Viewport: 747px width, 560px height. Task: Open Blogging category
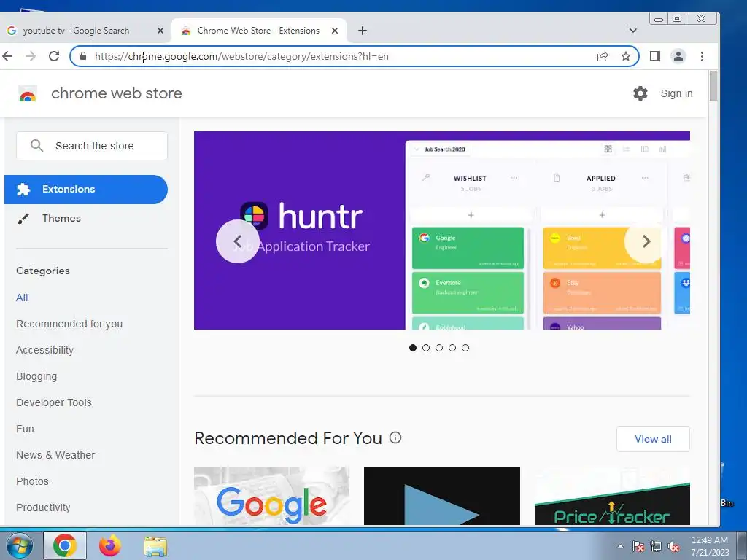coord(36,376)
